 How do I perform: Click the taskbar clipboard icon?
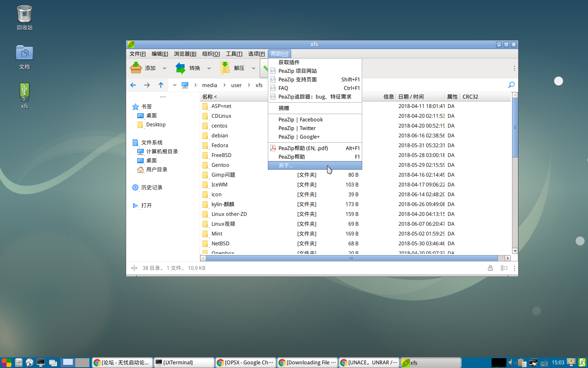(521, 362)
